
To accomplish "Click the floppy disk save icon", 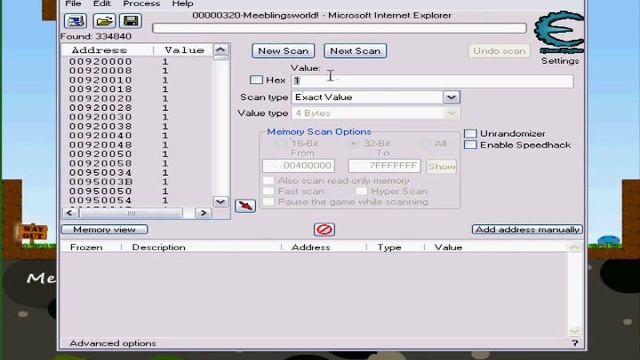I will coord(131,21).
